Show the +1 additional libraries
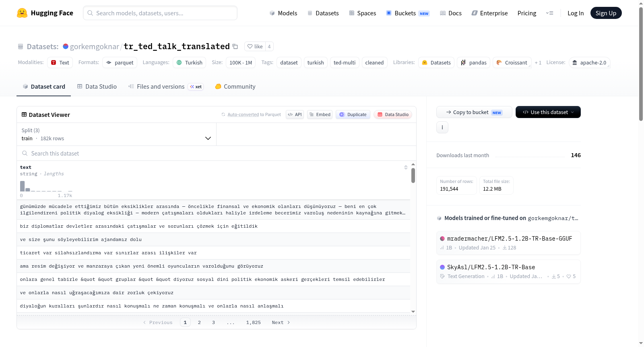The width and height of the screenshot is (644, 347). point(538,62)
